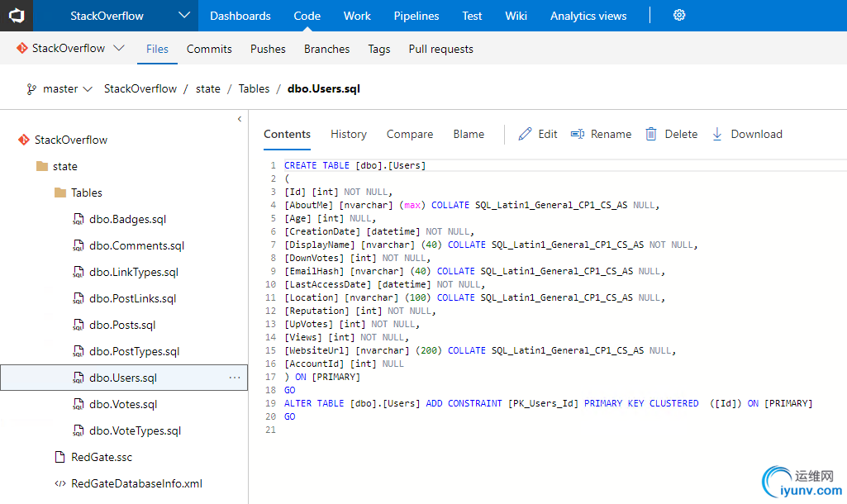Image resolution: width=847 pixels, height=504 pixels.
Task: Click the dbo.PostLinks.sql file icon
Action: (x=79, y=298)
